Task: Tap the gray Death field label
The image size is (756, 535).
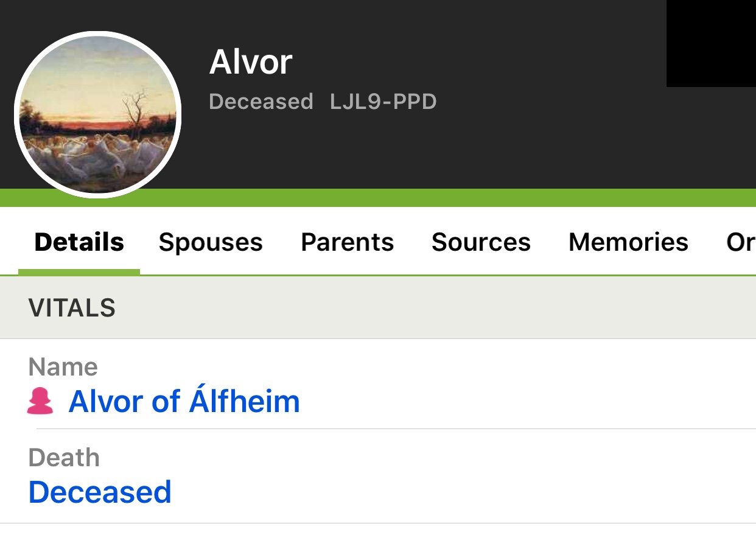Action: pos(64,458)
